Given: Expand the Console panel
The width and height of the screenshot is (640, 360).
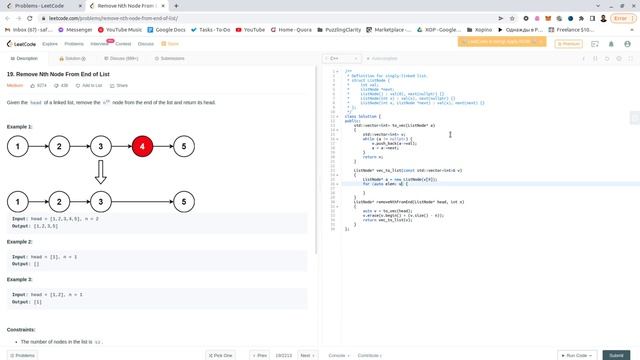Looking at the screenshot, I should [339, 356].
